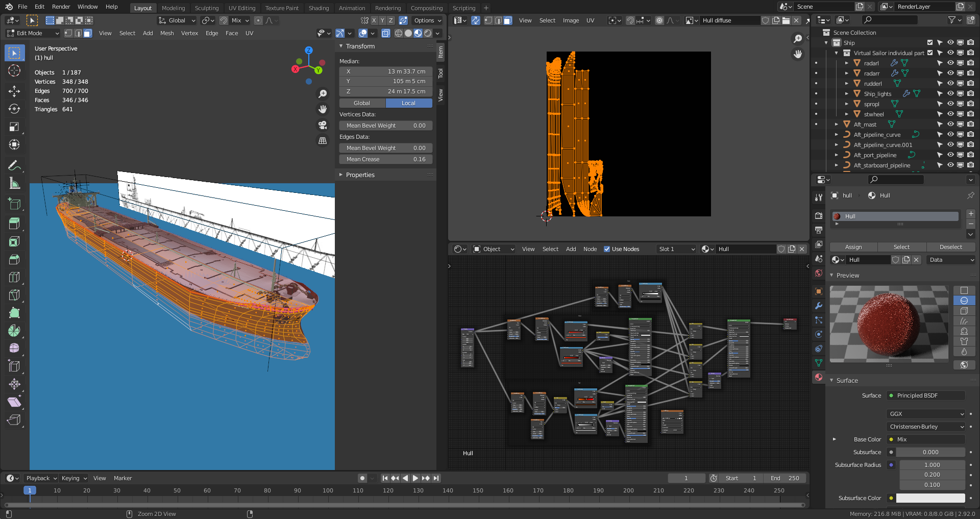Switch orthographic/perspective grid icon
Screen dimensions: 980x519
click(x=323, y=141)
